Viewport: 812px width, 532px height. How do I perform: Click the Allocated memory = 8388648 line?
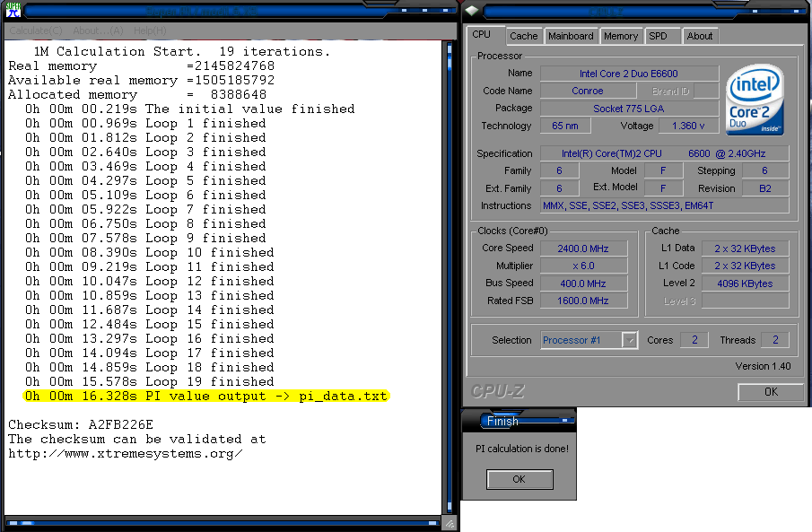tap(137, 95)
